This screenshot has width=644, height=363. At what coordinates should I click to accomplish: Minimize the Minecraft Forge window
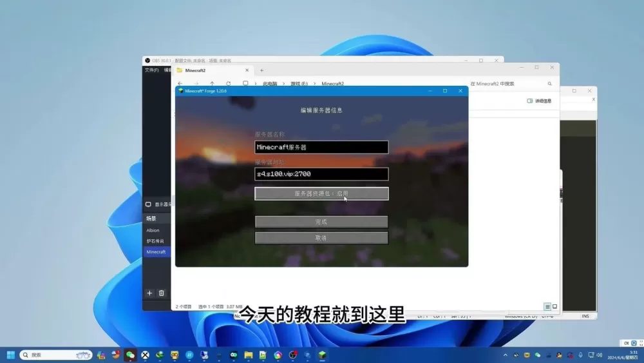pyautogui.click(x=430, y=91)
